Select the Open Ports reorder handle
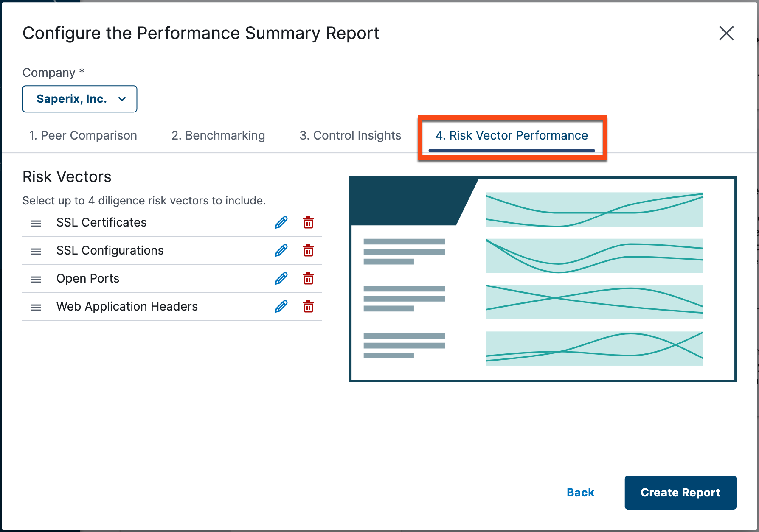Viewport: 759px width, 532px height. 36,279
